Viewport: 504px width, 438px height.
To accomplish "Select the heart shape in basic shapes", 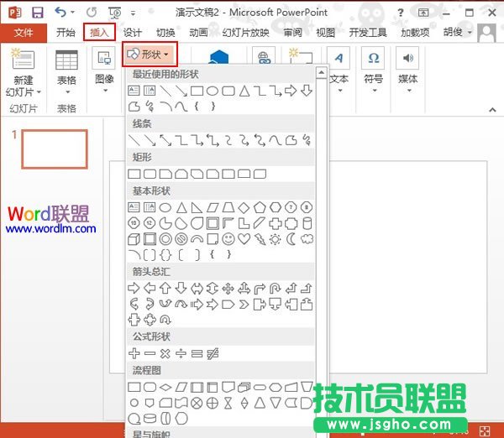I will (x=244, y=239).
